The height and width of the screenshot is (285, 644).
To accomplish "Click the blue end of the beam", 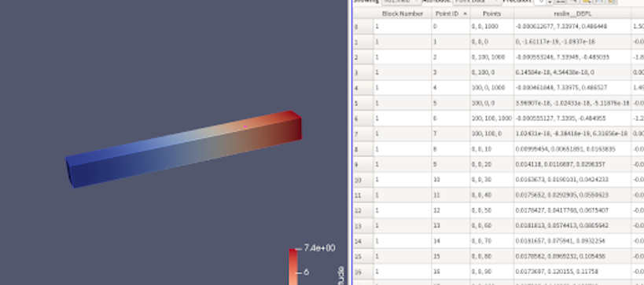I will coord(71,171).
